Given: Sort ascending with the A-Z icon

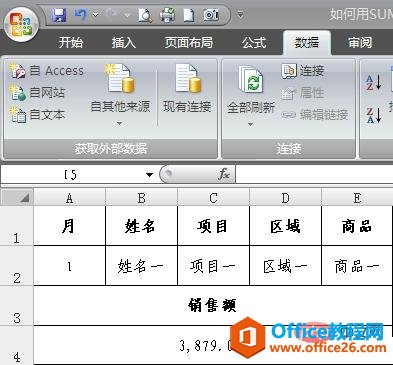Looking at the screenshot, I should click(373, 82).
